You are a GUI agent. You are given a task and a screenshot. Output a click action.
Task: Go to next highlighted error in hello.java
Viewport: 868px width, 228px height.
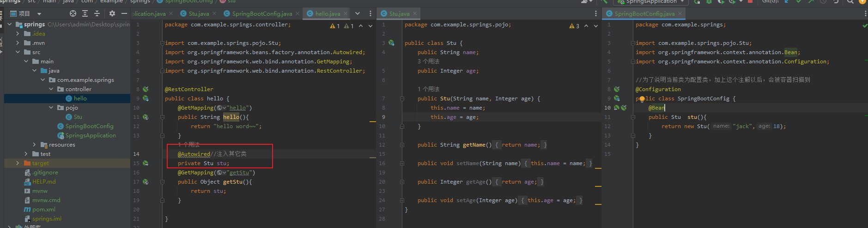pos(370,26)
